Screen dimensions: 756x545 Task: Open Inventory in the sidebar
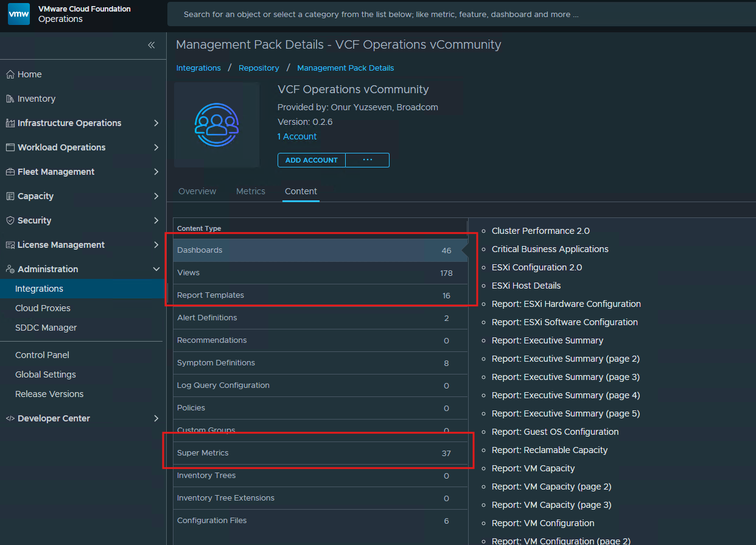[x=36, y=99]
